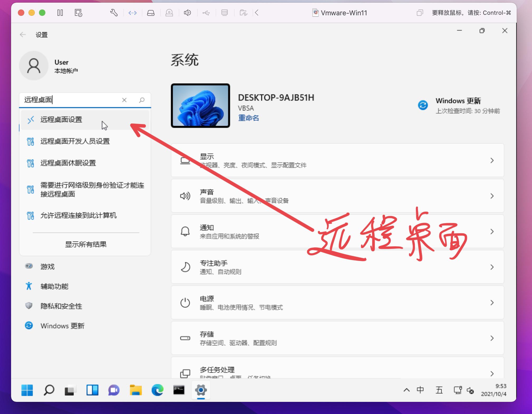Click the 显示所有结果 button

pos(85,244)
